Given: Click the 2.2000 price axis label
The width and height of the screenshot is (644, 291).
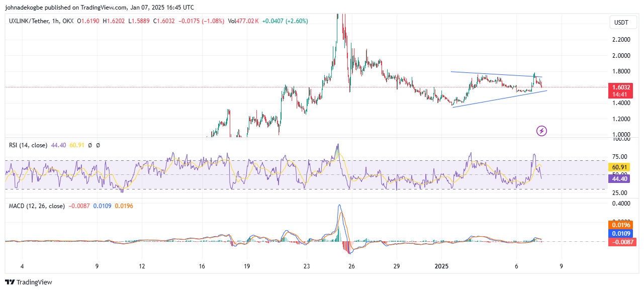Looking at the screenshot, I should click(x=621, y=39).
